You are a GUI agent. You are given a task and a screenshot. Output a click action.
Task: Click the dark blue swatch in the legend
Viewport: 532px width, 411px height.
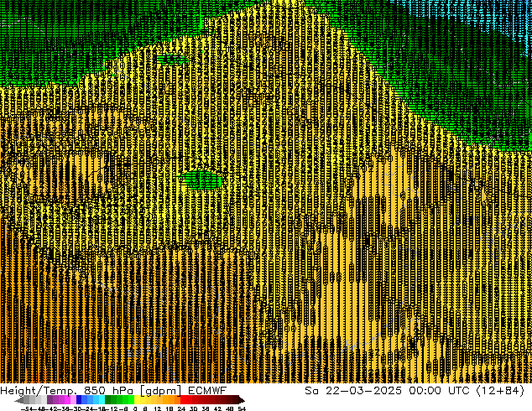tap(79, 400)
